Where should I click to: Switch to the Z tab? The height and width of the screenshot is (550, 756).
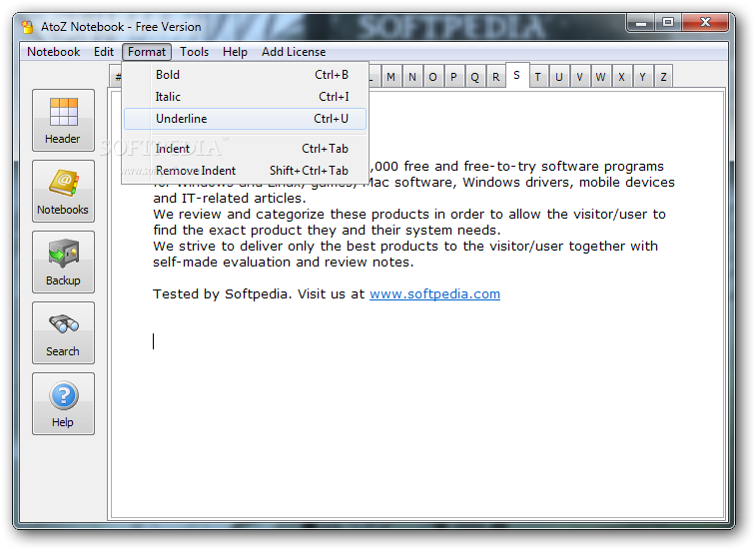click(664, 77)
